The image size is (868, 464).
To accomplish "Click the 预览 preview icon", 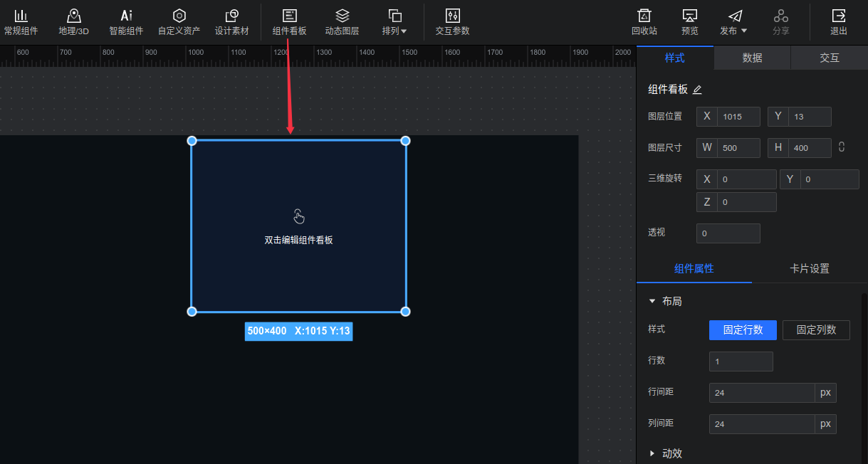I will (689, 22).
